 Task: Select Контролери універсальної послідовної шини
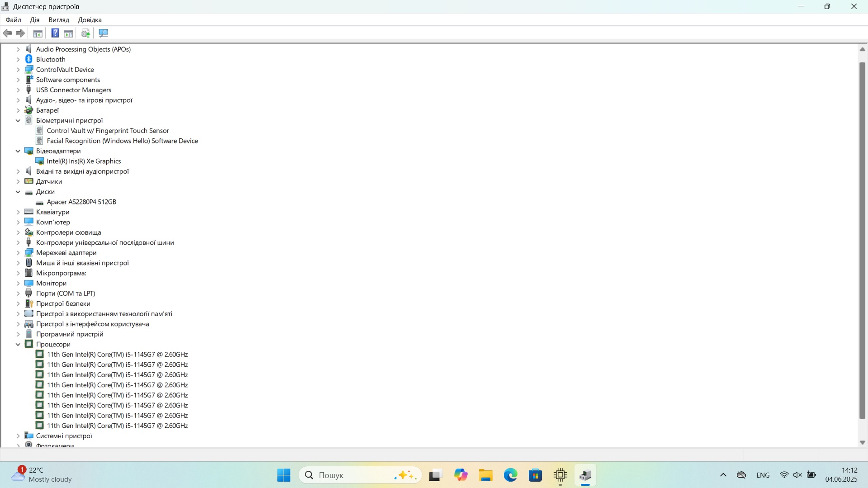105,242
